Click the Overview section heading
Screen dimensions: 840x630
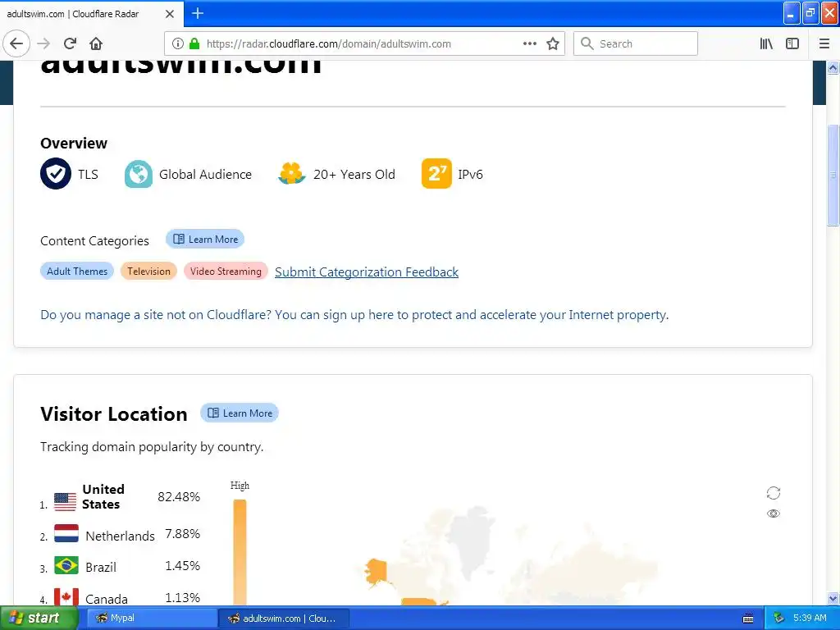point(74,143)
